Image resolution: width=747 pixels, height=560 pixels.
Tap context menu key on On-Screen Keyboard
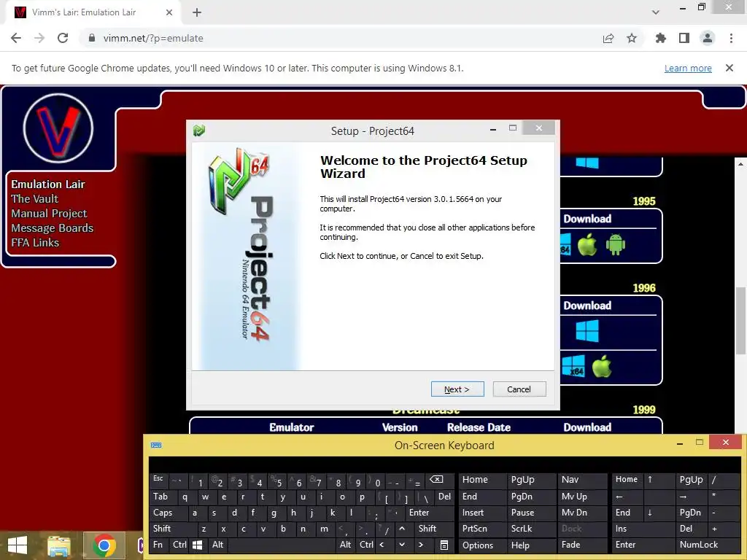(444, 545)
